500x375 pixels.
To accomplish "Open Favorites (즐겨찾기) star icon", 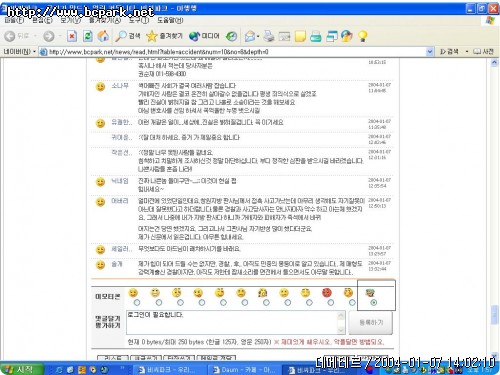I will point(152,36).
